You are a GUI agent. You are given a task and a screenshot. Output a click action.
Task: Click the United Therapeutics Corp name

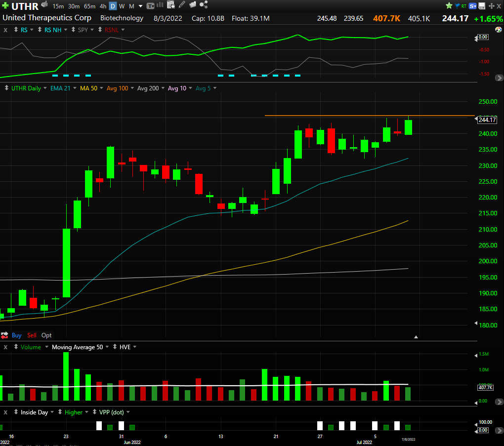click(x=47, y=18)
